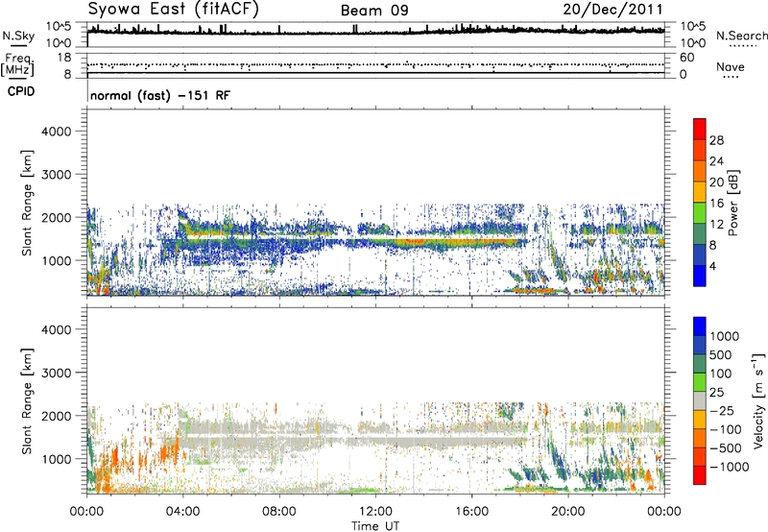Click the "100" velocity colorbar value

(721, 374)
